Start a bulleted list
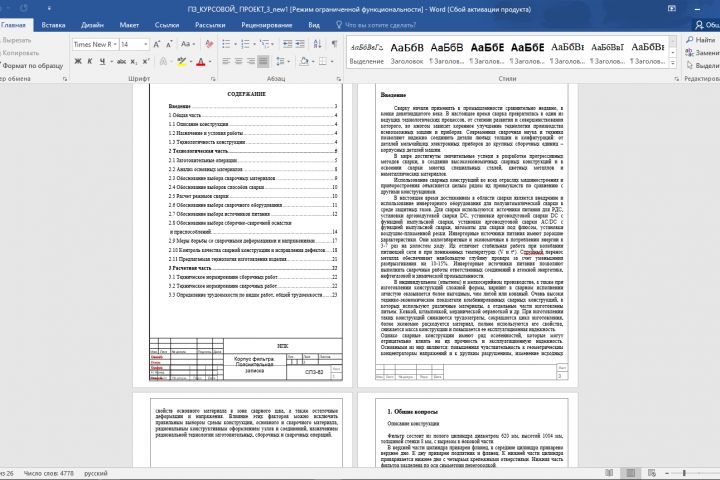This screenshot has width=720, height=480. pyautogui.click(x=226, y=44)
